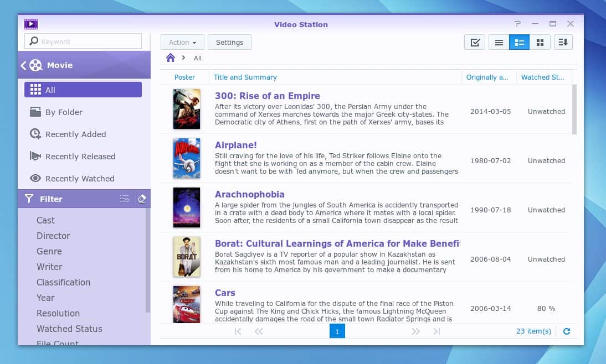This screenshot has height=364, width=606.
Task: Open the sort order icon
Action: [x=563, y=43]
